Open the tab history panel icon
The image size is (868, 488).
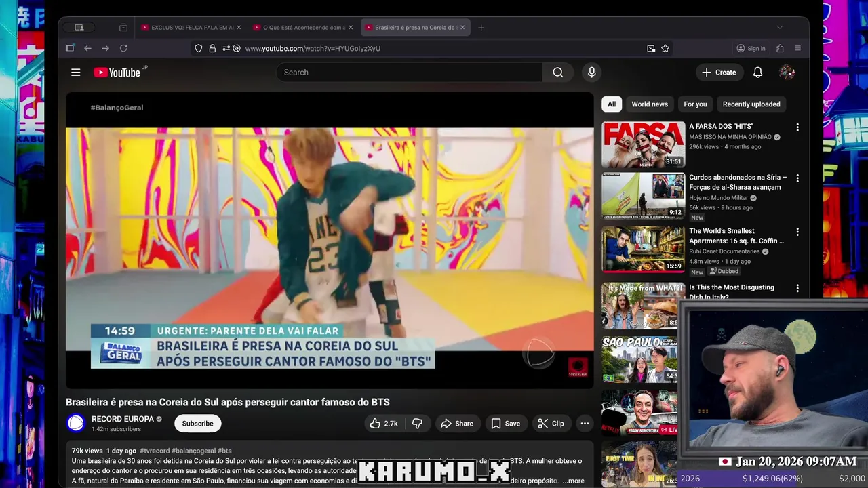pyautogui.click(x=123, y=28)
